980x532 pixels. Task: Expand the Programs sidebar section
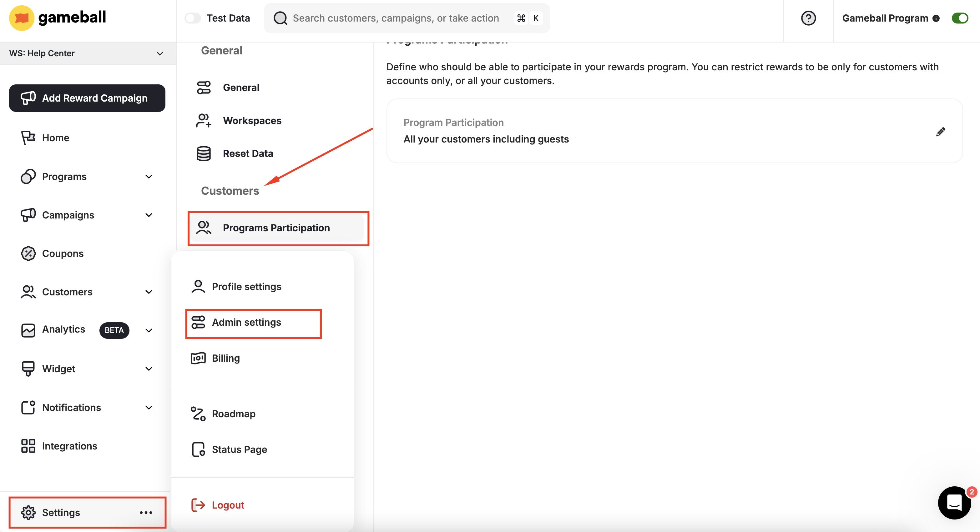point(149,176)
